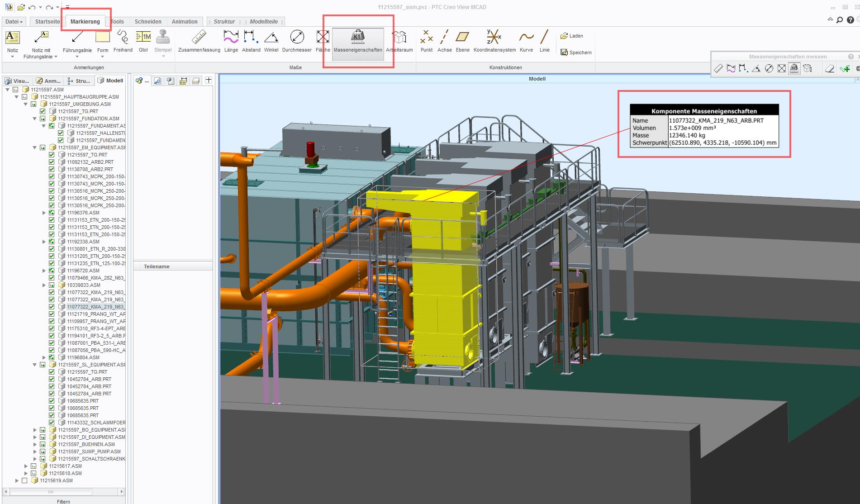The width and height of the screenshot is (860, 504).
Task: Click the Laden button
Action: (x=572, y=36)
